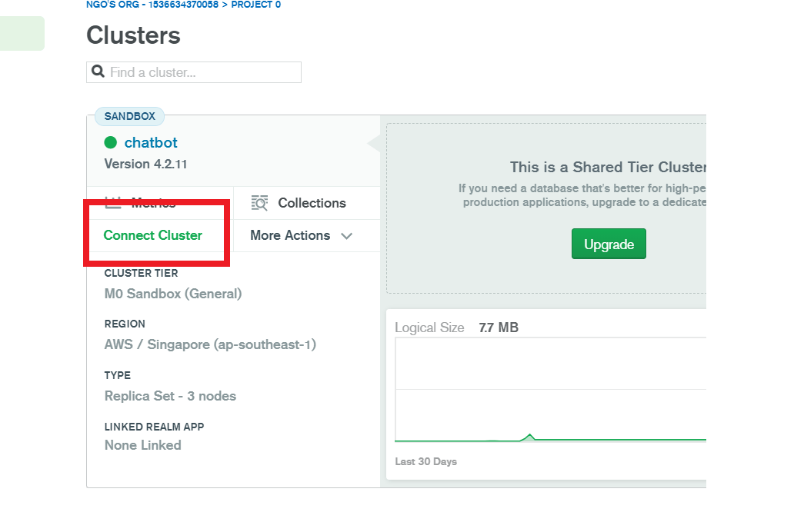The width and height of the screenshot is (794, 532).
Task: Click the green highlighted sidebar item at left
Action: click(x=22, y=34)
